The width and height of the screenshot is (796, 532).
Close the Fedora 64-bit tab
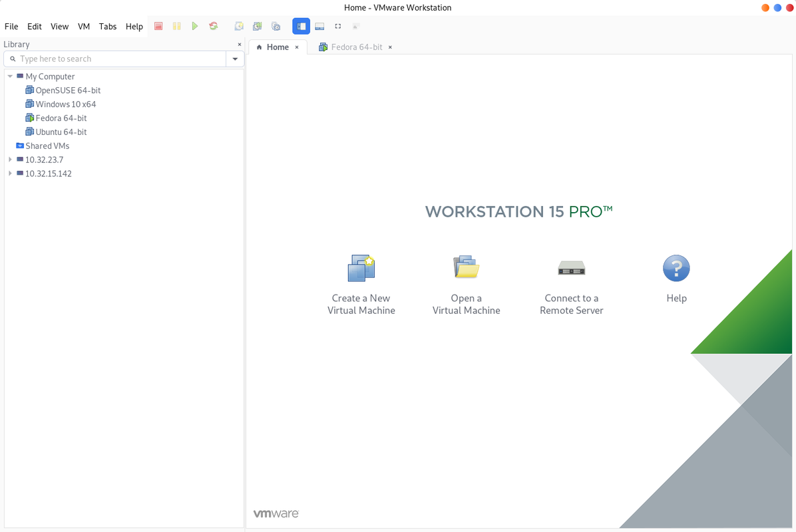[391, 47]
